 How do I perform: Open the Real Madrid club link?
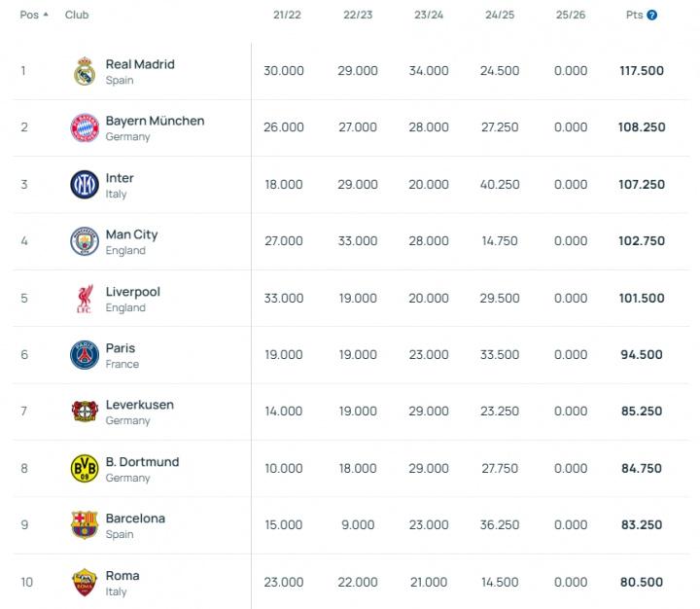click(x=140, y=64)
